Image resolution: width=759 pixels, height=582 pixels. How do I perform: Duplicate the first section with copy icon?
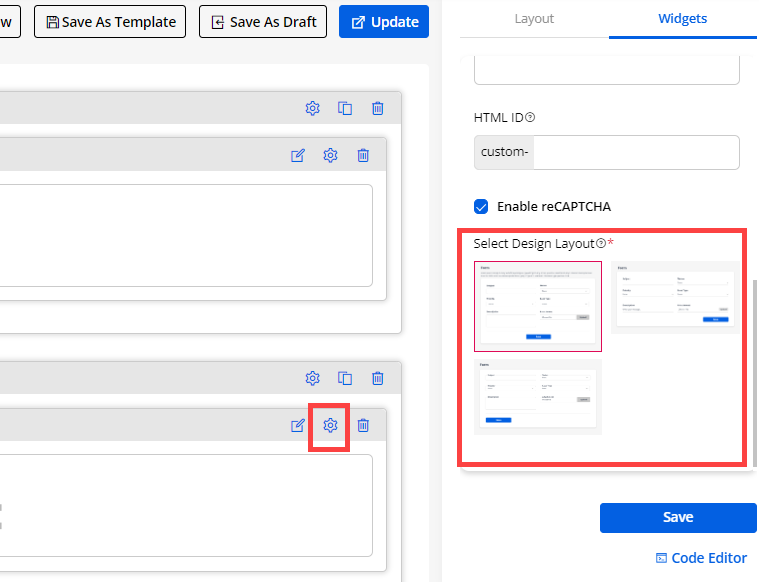click(345, 108)
